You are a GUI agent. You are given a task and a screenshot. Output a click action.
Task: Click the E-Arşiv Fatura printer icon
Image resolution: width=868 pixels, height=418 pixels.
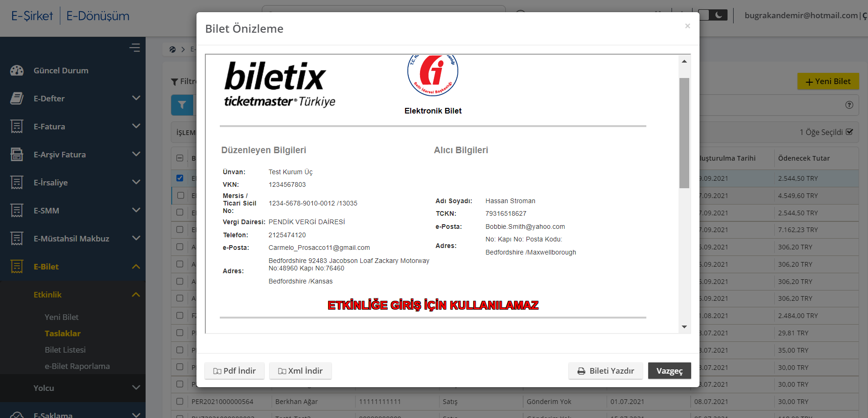click(17, 155)
